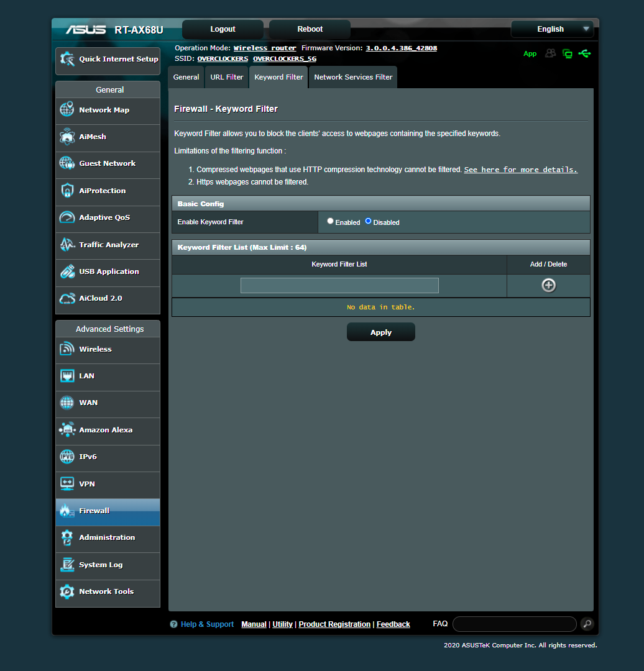Open AiCloud 2.0 cloud icon

click(x=67, y=298)
